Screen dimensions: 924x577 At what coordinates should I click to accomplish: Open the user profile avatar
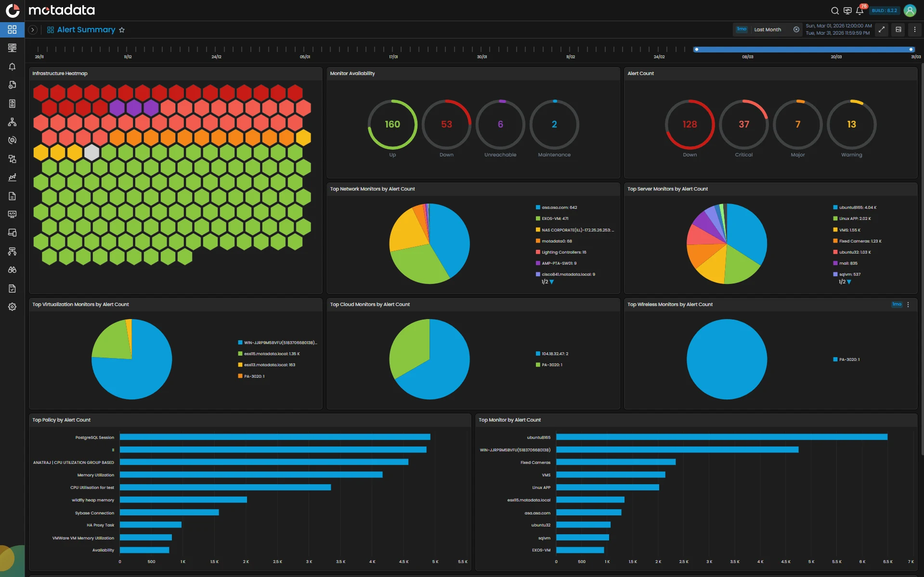[910, 11]
